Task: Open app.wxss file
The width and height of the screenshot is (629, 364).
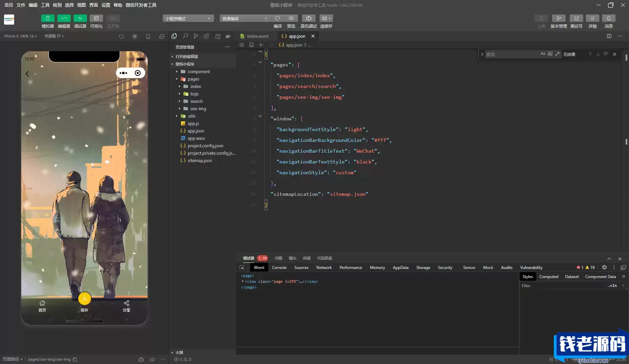Action: (196, 138)
